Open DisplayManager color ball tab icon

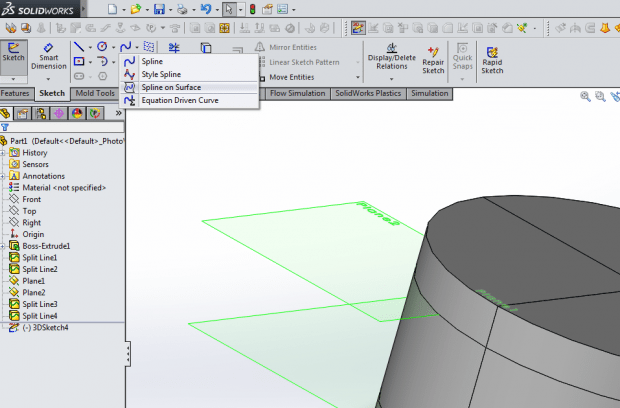point(77,113)
